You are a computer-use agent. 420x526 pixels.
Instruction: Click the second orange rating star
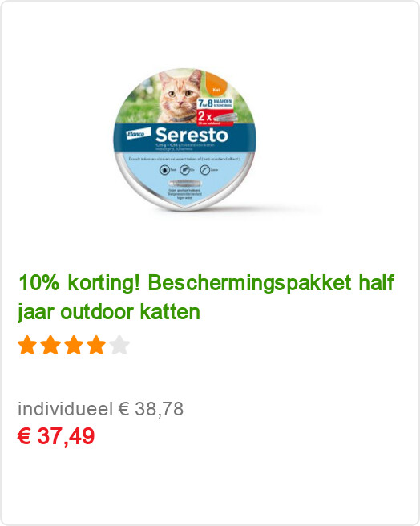click(x=50, y=345)
